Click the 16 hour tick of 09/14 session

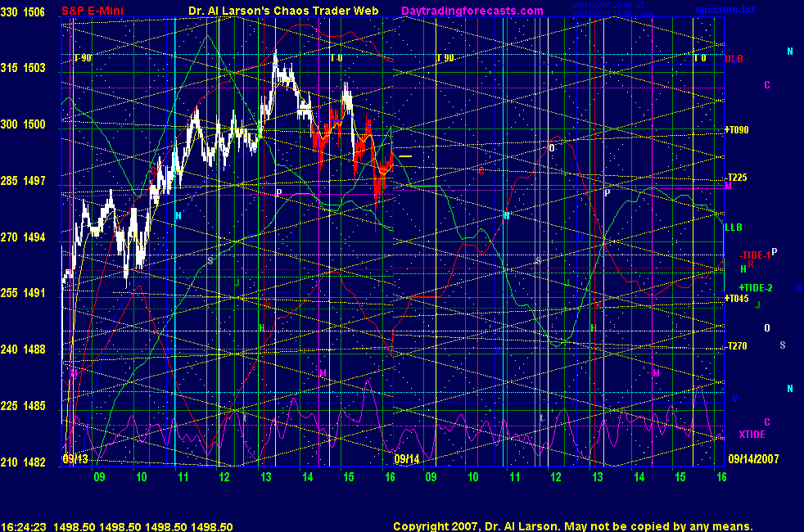click(x=721, y=477)
